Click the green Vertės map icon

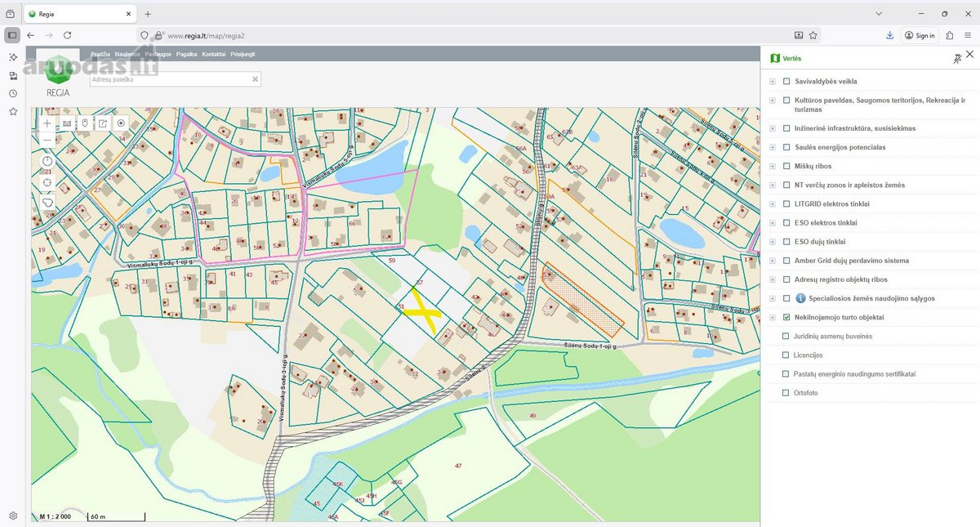[775, 59]
